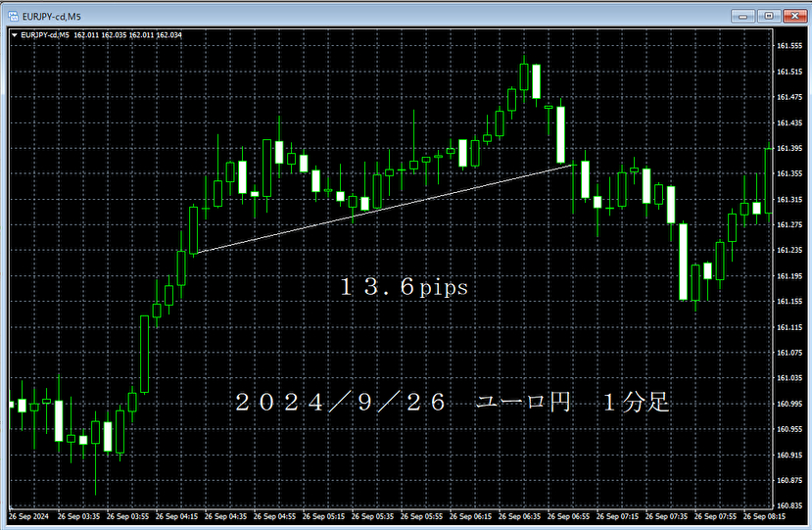Click the EURJPY-cd,M5 title bar text
The image size is (812, 530).
[x=52, y=17]
